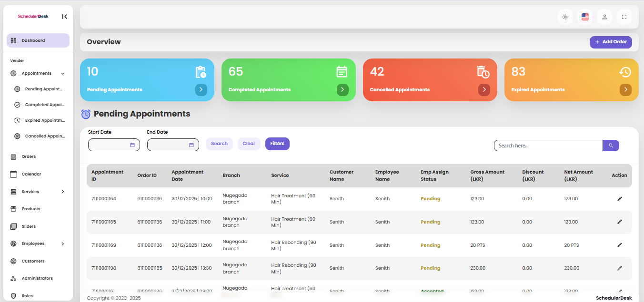Image resolution: width=644 pixels, height=302 pixels.
Task: Toggle light/dark theme sun icon
Action: point(565,17)
